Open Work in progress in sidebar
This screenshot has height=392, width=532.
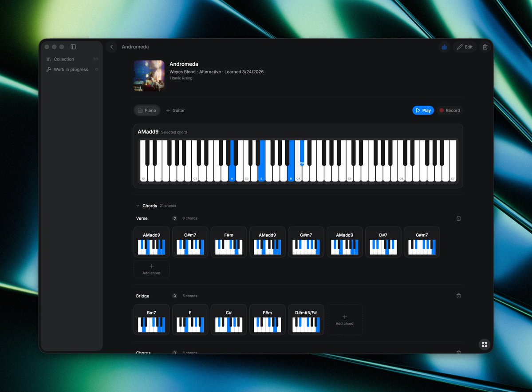(71, 70)
